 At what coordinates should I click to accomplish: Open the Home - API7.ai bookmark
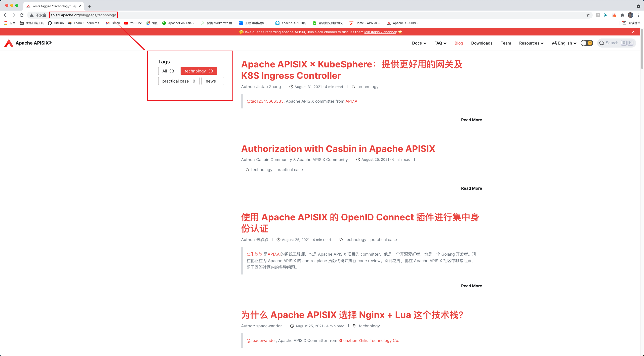point(366,23)
